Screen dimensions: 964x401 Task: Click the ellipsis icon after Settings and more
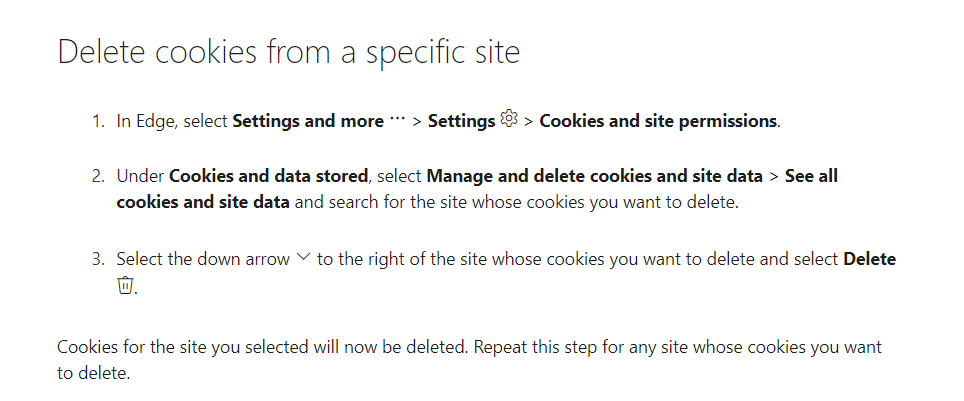397,120
